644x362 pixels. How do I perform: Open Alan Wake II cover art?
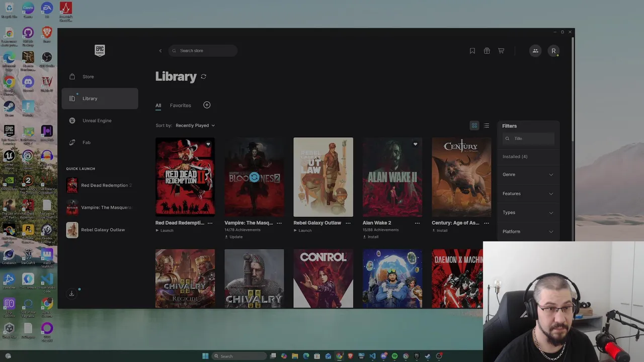coord(392,177)
